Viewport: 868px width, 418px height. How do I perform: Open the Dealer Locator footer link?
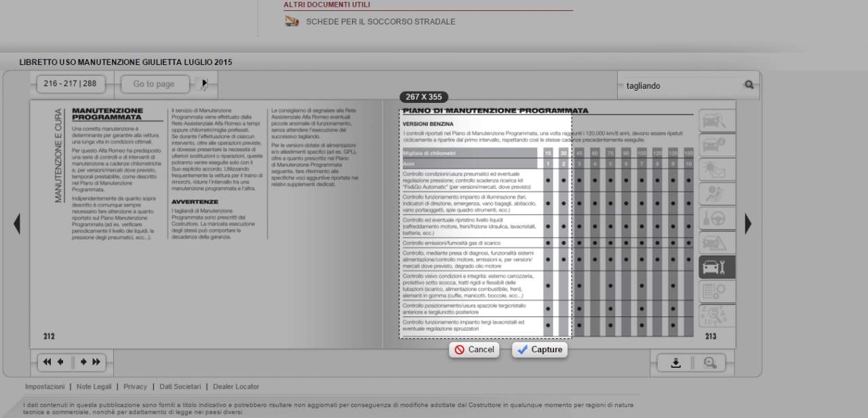236,386
